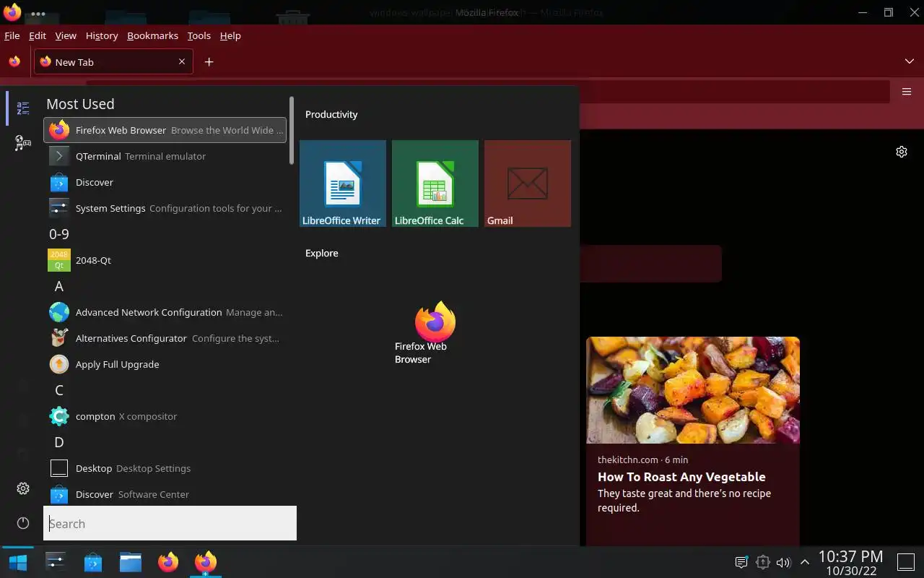Open the file manager taskbar icon
The width and height of the screenshot is (924, 578).
(x=131, y=562)
